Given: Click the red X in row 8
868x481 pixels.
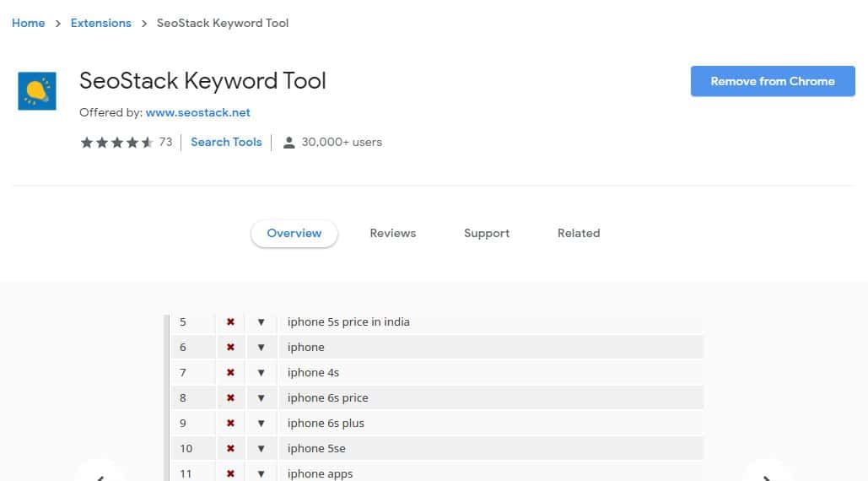Looking at the screenshot, I should click(x=230, y=398).
